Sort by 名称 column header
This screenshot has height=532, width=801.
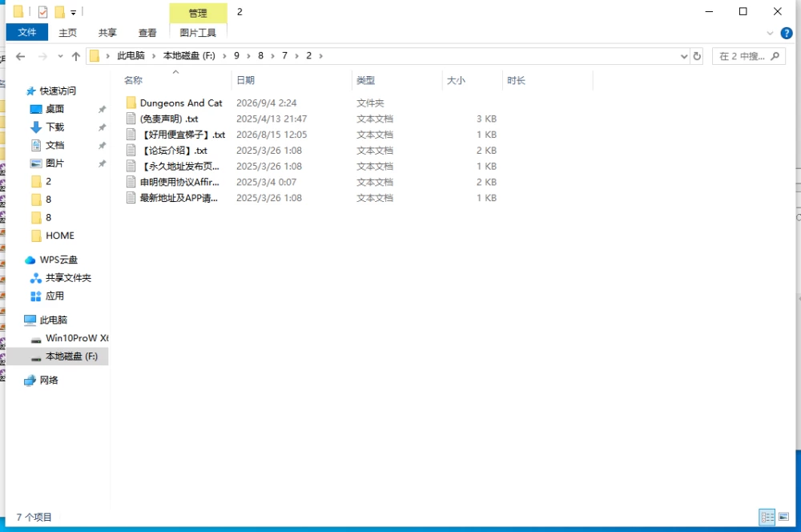133,80
